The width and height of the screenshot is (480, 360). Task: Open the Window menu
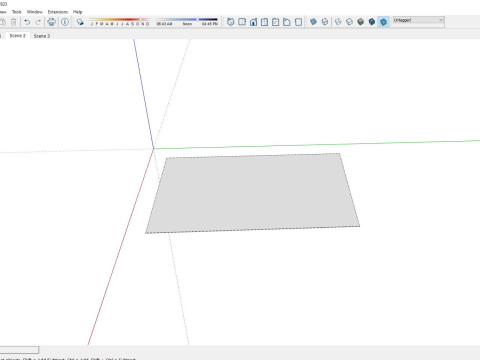click(35, 12)
